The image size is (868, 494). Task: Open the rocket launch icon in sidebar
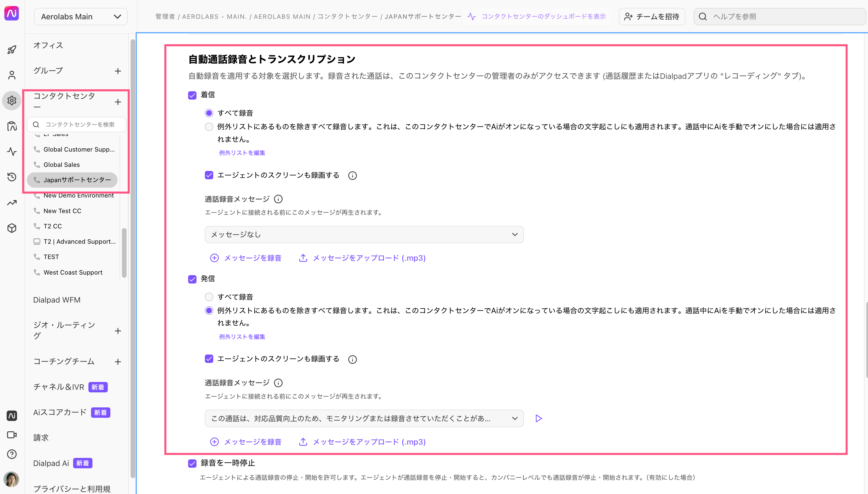(12, 50)
